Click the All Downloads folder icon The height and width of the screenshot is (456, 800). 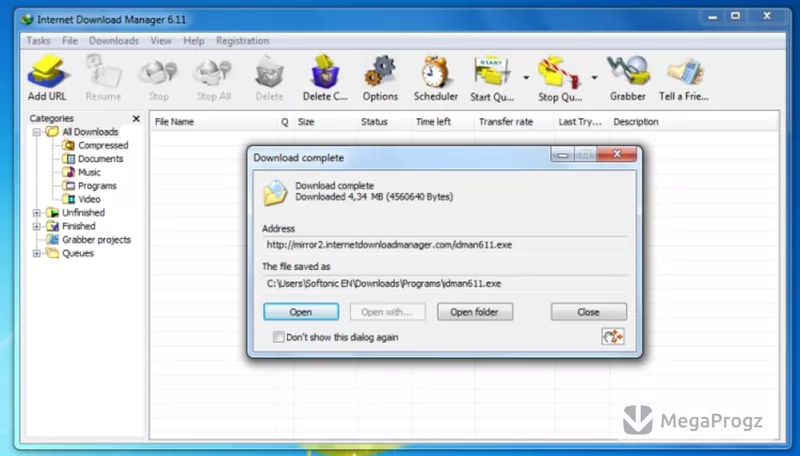[53, 132]
